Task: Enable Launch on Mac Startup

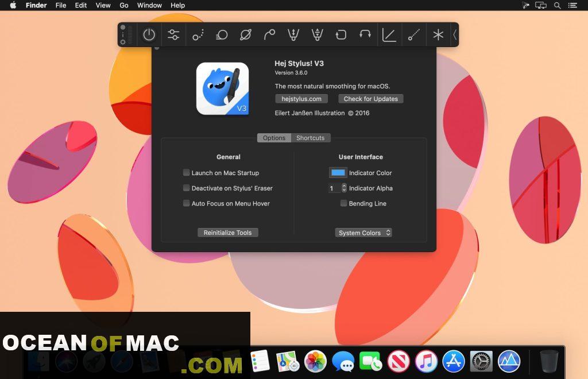Action: tap(186, 172)
